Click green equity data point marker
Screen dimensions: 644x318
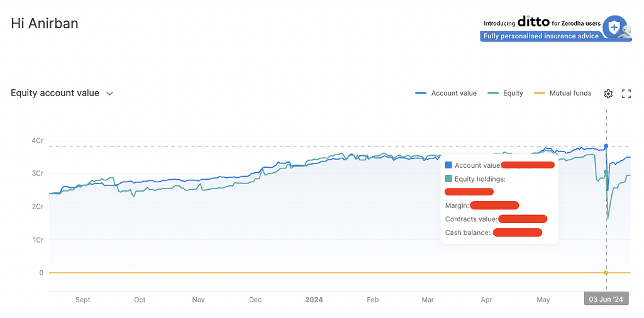606,172
